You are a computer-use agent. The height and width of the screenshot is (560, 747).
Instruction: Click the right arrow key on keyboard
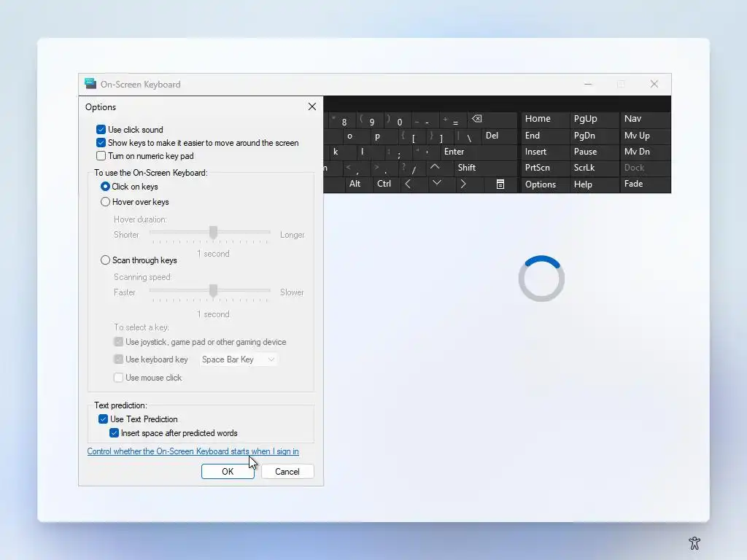[x=463, y=184]
